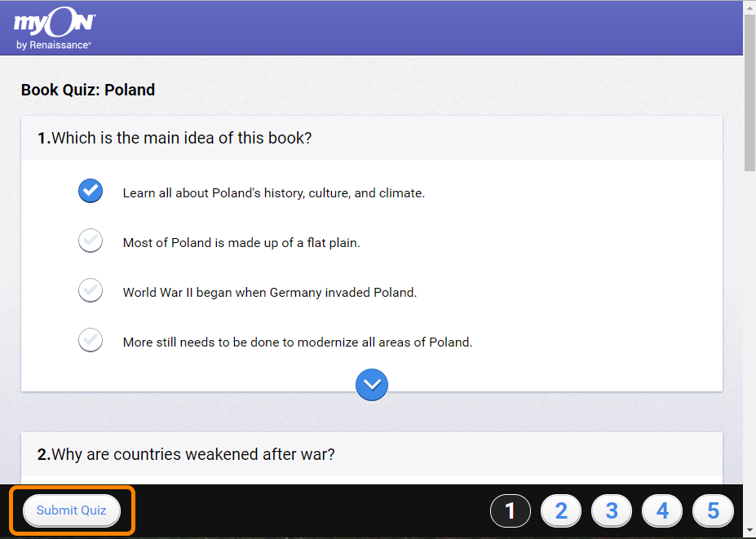This screenshot has height=539, width=756.
Task: Mark the circle beside the modernize Poland answer
Action: point(91,340)
